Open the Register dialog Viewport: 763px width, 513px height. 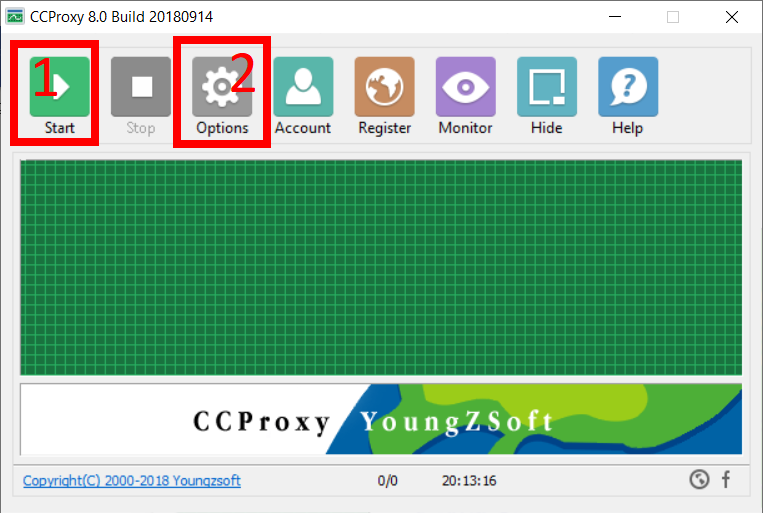384,96
